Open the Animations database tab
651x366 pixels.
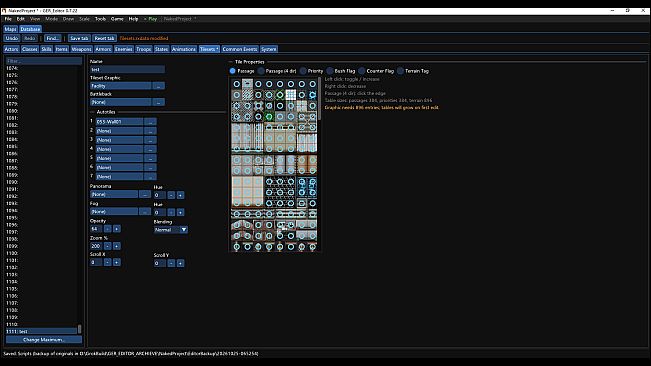click(184, 49)
